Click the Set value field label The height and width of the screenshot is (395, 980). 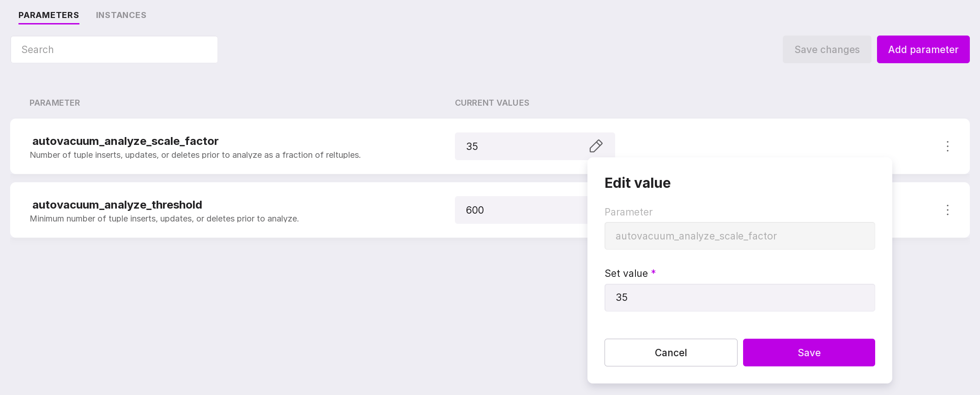(626, 274)
